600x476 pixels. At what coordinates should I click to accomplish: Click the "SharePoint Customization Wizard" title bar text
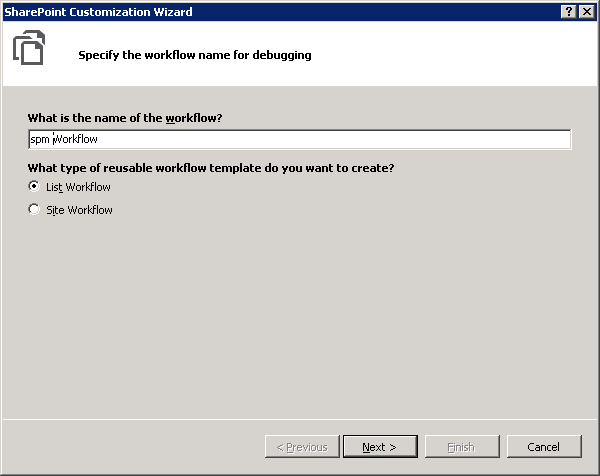[98, 11]
